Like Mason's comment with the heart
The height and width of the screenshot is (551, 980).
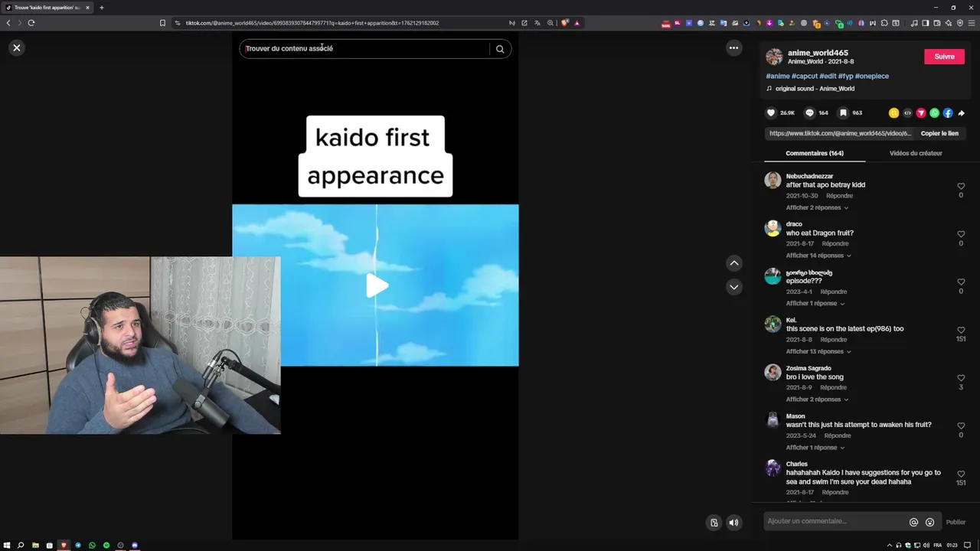(961, 425)
